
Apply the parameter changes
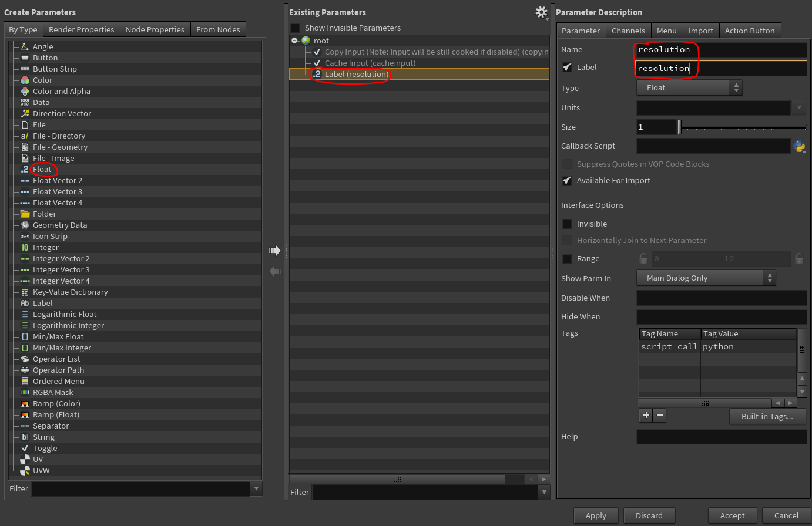(596, 515)
